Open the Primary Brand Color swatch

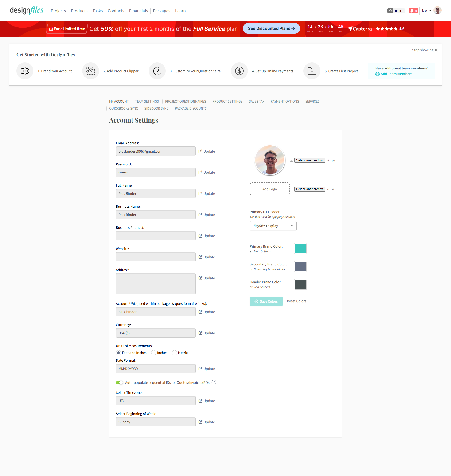tap(300, 248)
